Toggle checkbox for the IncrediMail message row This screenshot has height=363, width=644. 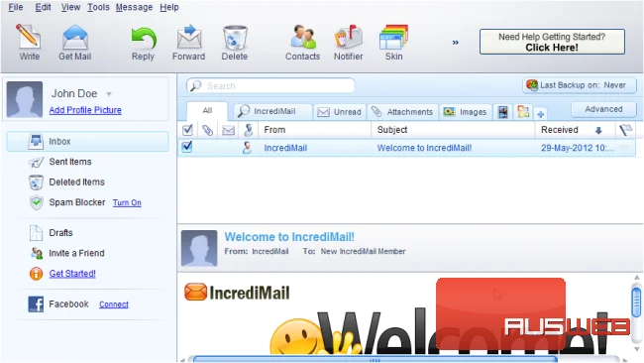[187, 147]
